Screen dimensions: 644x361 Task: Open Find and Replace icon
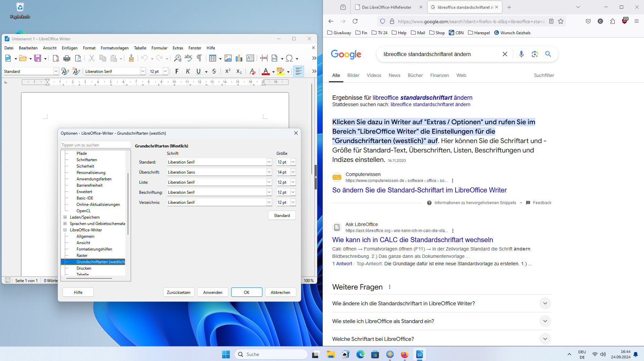pos(177,58)
